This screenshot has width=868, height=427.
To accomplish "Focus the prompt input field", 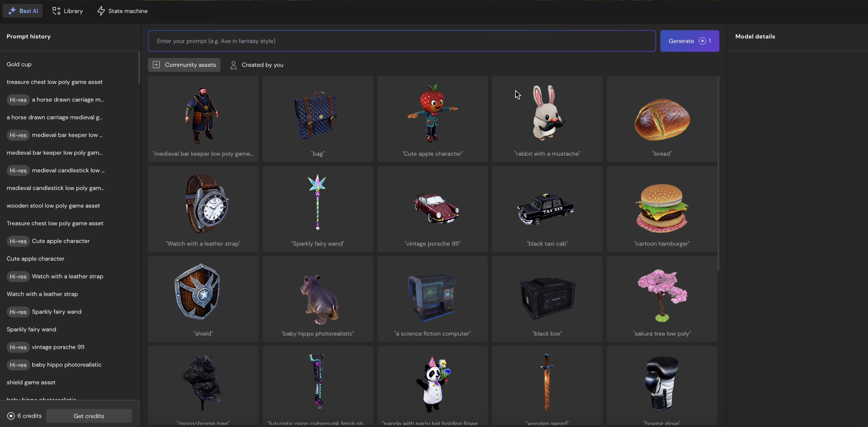I will [402, 41].
